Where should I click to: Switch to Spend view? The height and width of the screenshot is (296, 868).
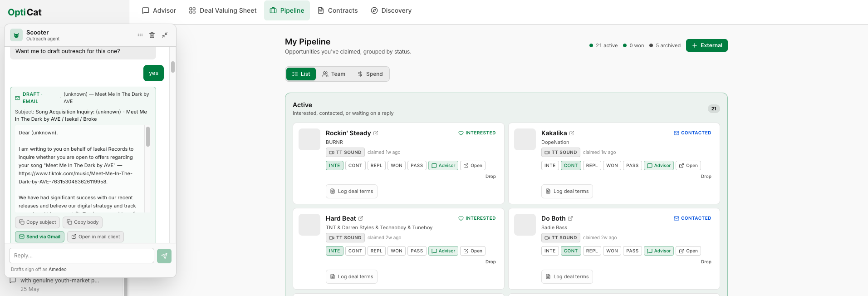coord(370,74)
